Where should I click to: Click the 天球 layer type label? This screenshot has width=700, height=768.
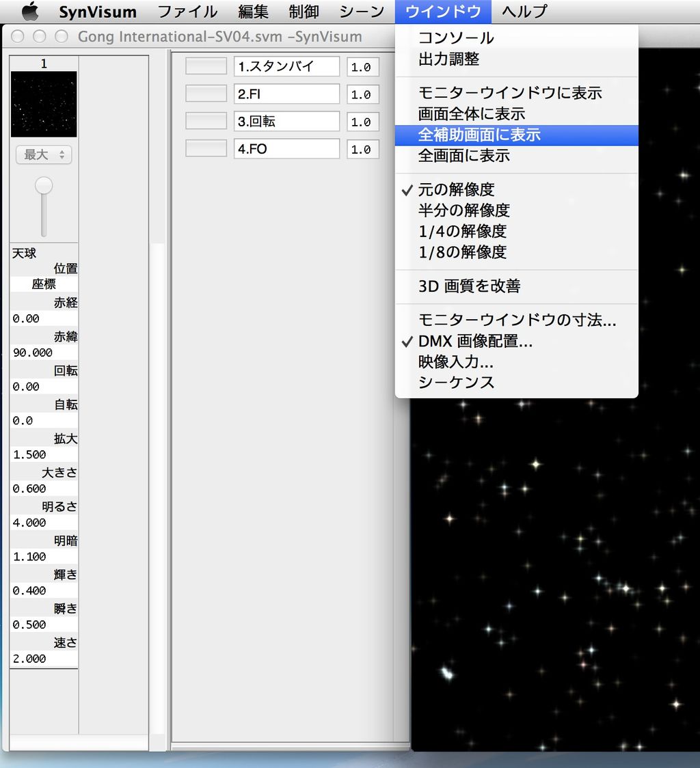coord(24,253)
